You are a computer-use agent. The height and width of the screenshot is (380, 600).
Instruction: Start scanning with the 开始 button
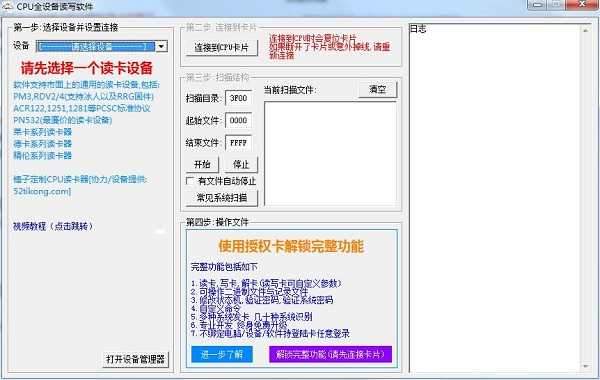pyautogui.click(x=202, y=165)
